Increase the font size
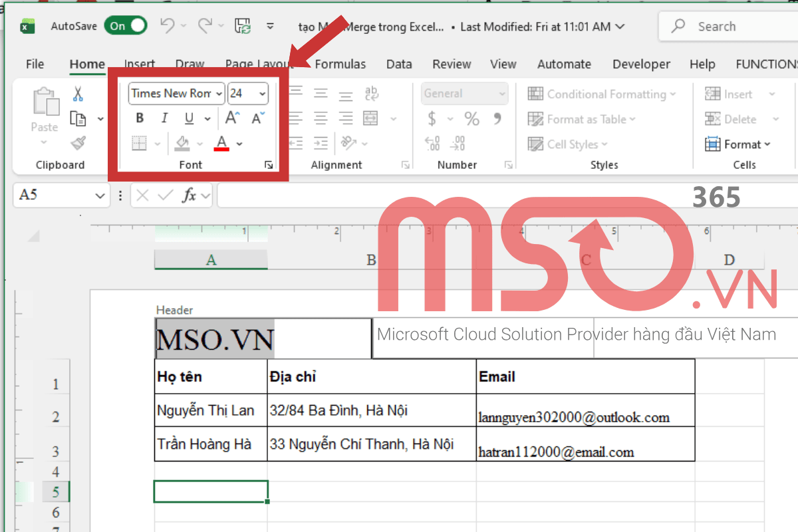Image resolution: width=798 pixels, height=532 pixels. click(x=231, y=118)
